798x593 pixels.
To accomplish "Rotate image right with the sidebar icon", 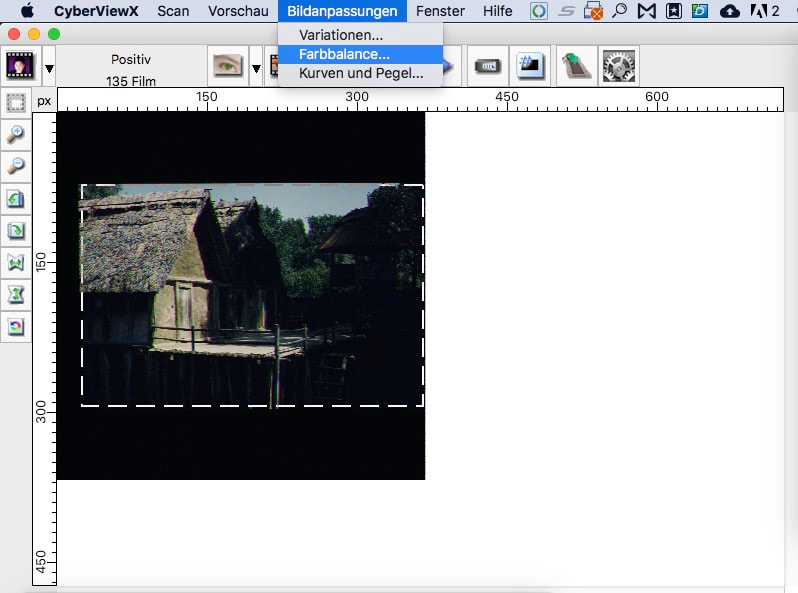I will click(16, 231).
